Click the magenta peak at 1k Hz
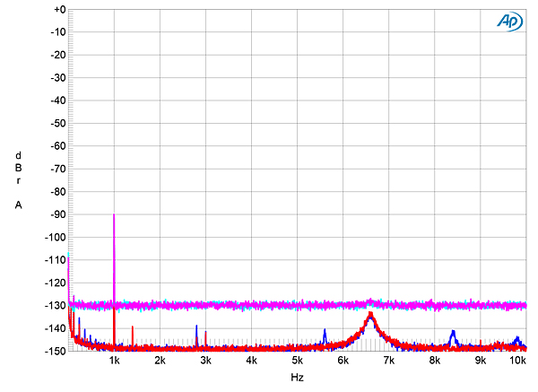The width and height of the screenshot is (538, 392). coord(114,216)
